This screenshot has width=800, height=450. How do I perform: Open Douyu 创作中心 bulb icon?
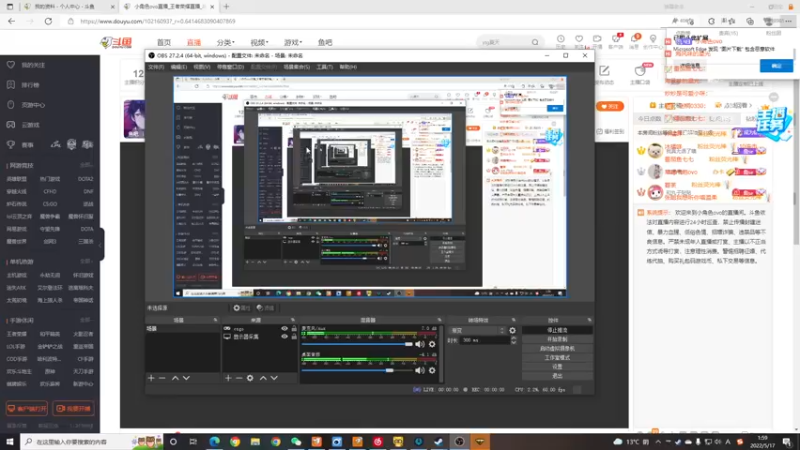pyautogui.click(x=653, y=39)
